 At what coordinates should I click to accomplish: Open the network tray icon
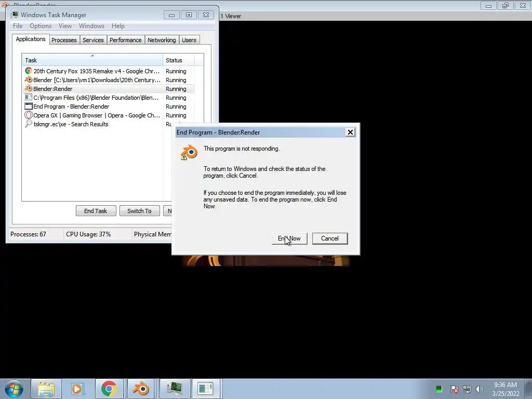tap(467, 389)
